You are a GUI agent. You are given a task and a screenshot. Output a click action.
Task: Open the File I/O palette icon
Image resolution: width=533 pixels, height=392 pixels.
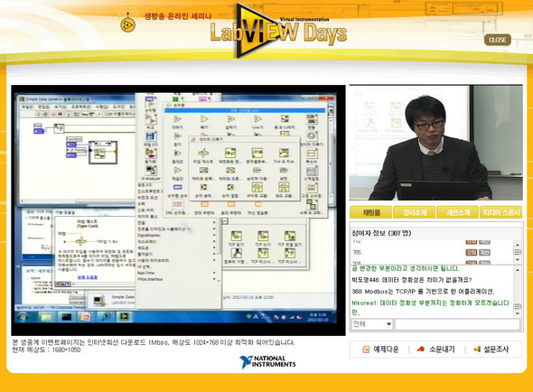click(151, 136)
